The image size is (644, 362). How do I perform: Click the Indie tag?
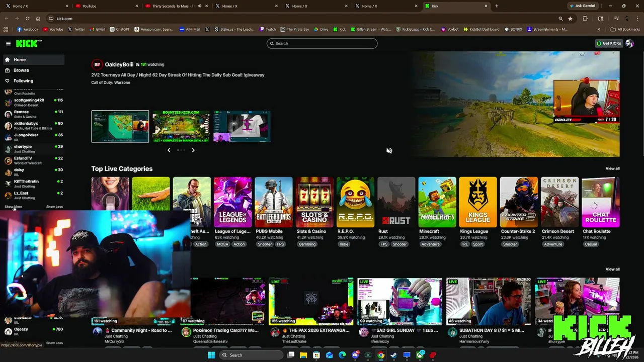coord(344,244)
